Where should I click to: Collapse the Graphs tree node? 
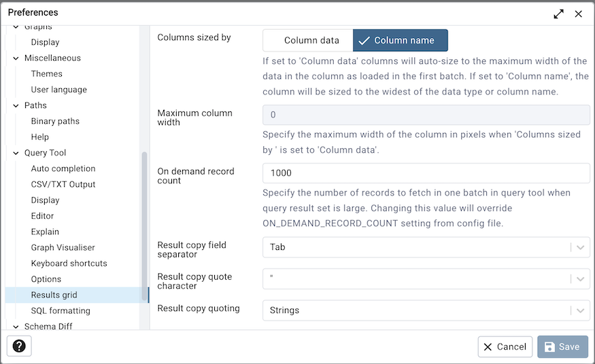coord(16,27)
